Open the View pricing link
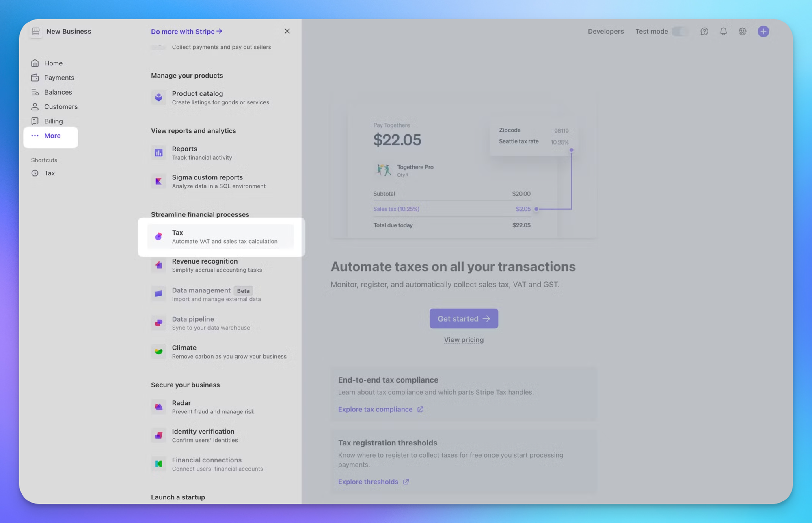812x523 pixels. point(464,340)
